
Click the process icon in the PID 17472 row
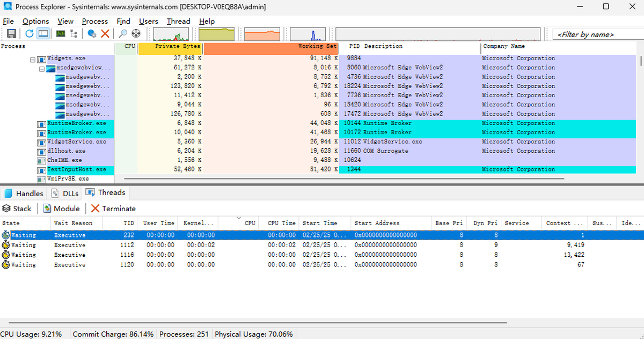[60, 114]
